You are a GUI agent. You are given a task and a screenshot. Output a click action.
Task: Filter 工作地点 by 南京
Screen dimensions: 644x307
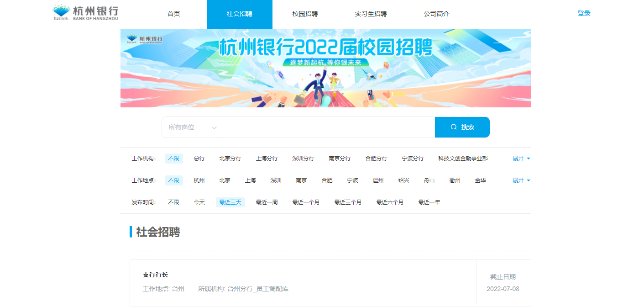[x=301, y=180]
